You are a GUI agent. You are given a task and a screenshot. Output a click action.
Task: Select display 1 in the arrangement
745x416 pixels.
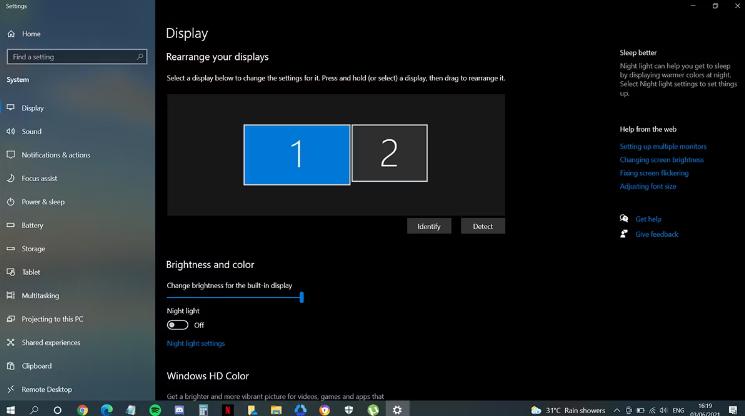point(297,154)
